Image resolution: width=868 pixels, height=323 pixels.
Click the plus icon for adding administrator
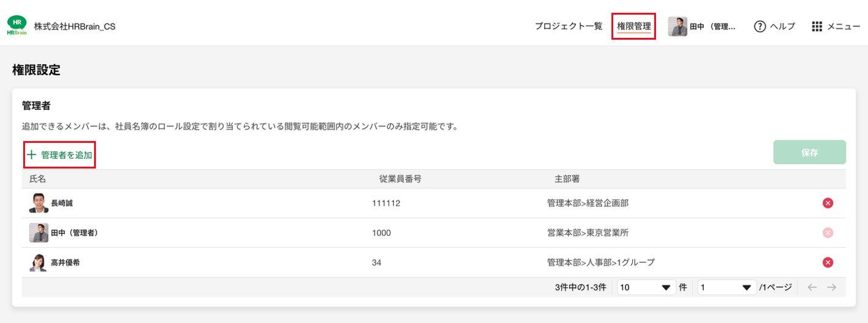(32, 155)
